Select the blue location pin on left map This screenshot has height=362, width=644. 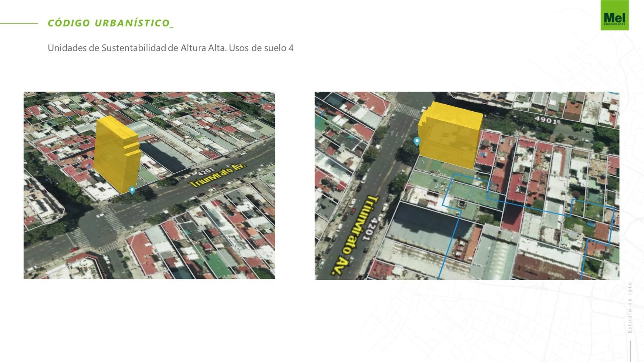point(132,190)
